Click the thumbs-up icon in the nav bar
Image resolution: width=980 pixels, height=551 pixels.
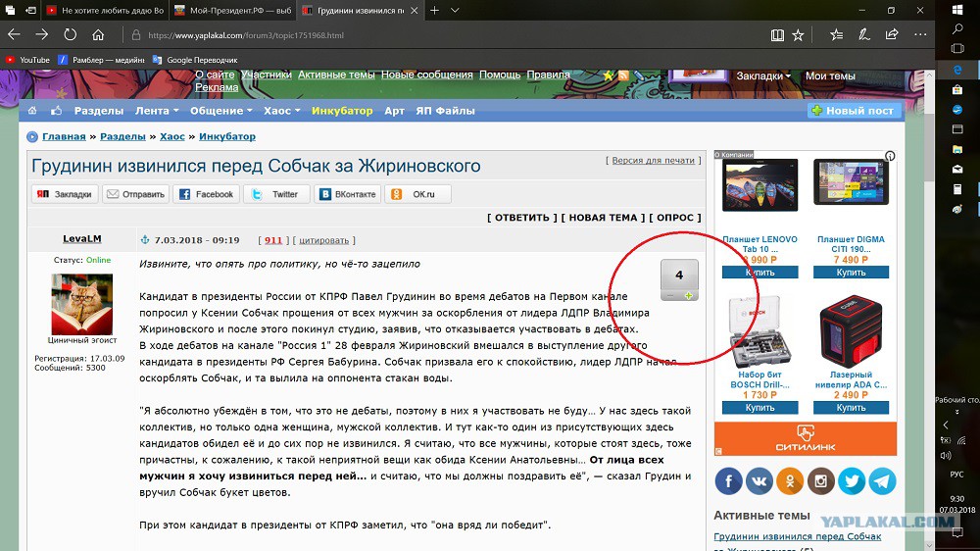point(56,111)
